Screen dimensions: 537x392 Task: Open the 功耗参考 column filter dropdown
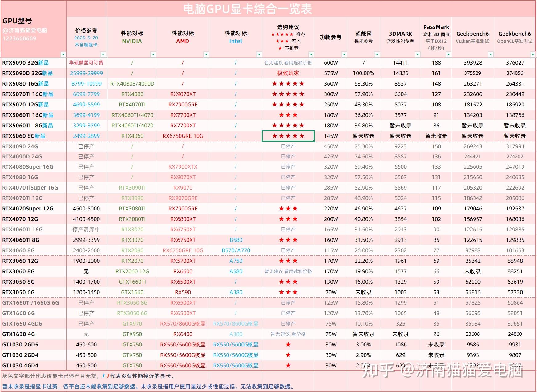344,54
